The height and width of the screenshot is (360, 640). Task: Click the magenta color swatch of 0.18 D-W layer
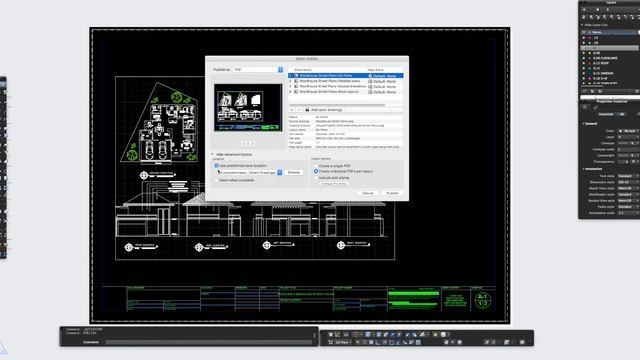(589, 78)
